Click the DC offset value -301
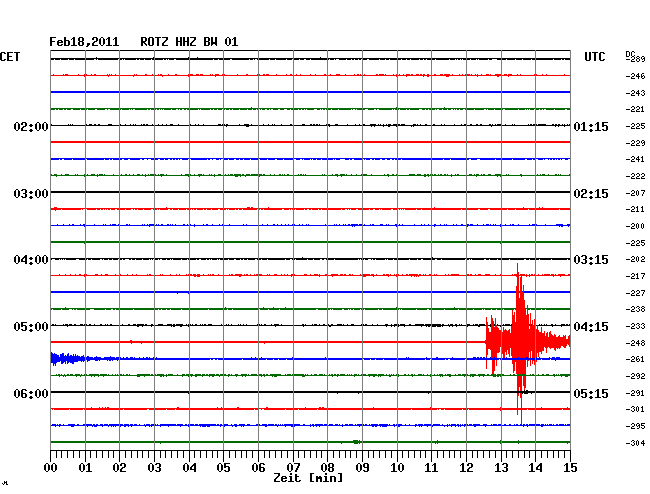Viewport: 650px width, 494px height. pos(635,409)
